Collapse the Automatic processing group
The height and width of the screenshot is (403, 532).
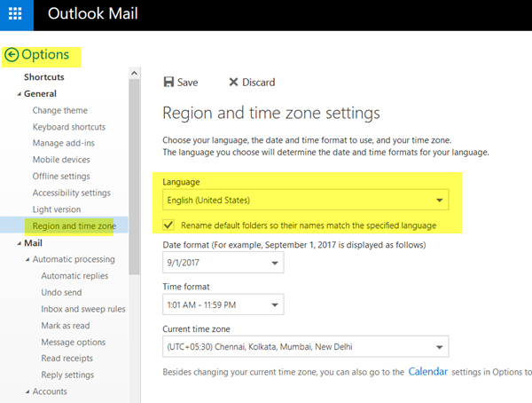point(27,259)
